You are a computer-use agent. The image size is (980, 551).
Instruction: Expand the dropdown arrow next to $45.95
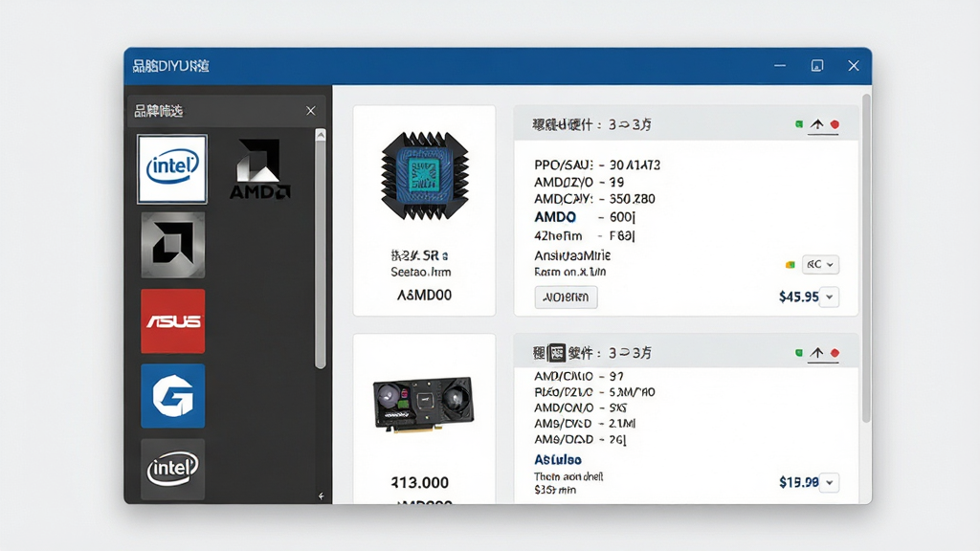pos(830,297)
